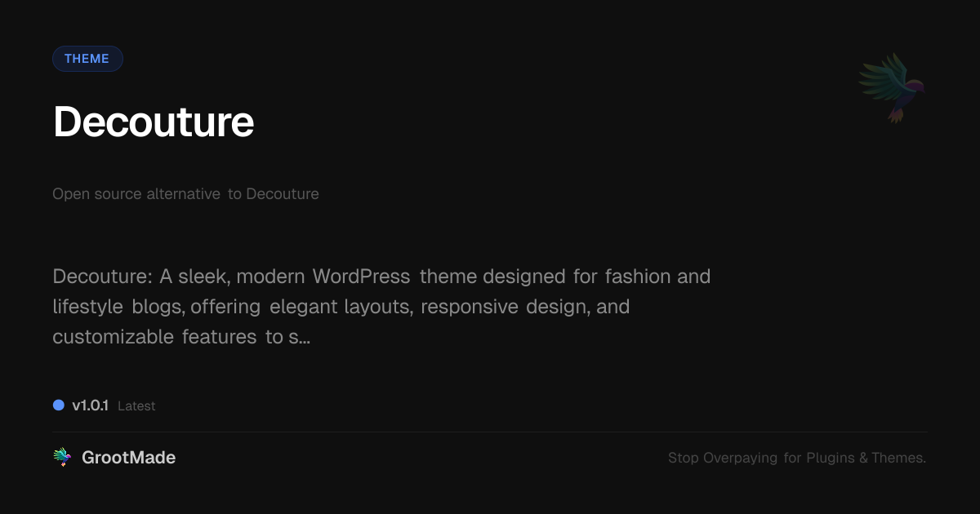This screenshot has height=514, width=980.
Task: Click the THEME category badge
Action: 87,58
